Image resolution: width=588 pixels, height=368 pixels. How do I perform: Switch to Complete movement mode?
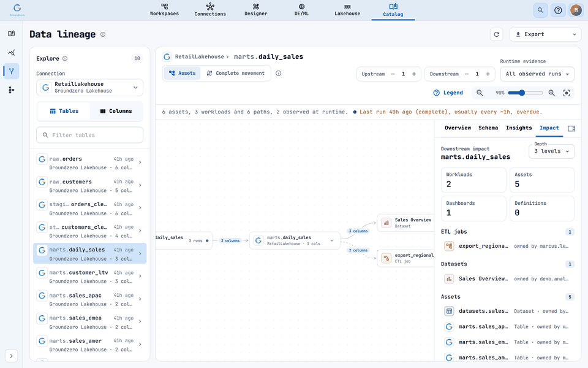[236, 73]
